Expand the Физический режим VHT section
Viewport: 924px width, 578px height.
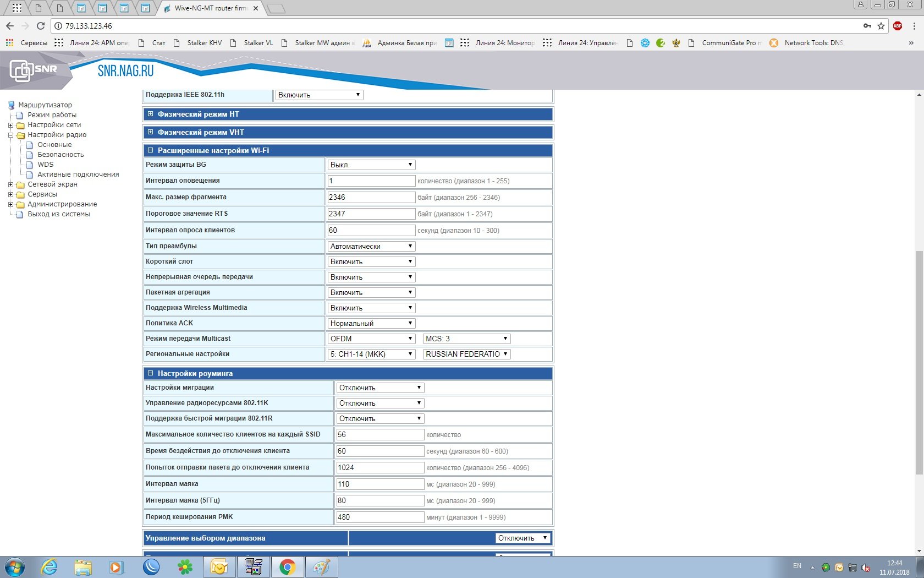point(150,132)
